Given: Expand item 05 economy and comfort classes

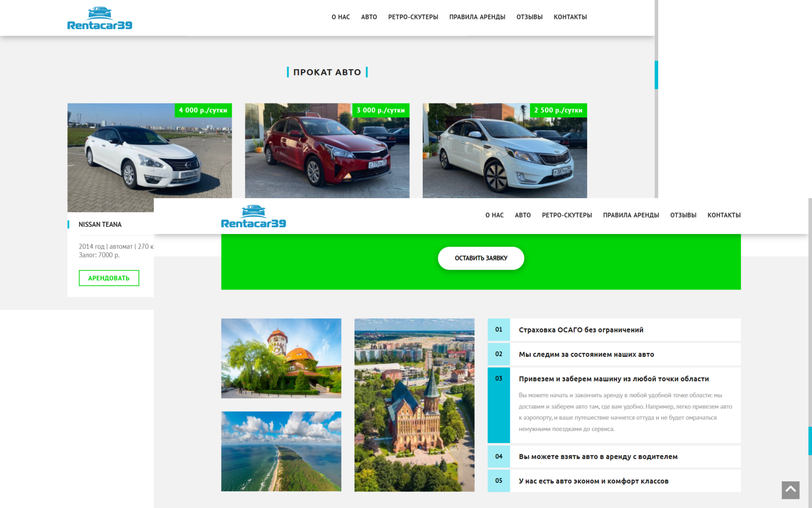Looking at the screenshot, I should pyautogui.click(x=593, y=481).
